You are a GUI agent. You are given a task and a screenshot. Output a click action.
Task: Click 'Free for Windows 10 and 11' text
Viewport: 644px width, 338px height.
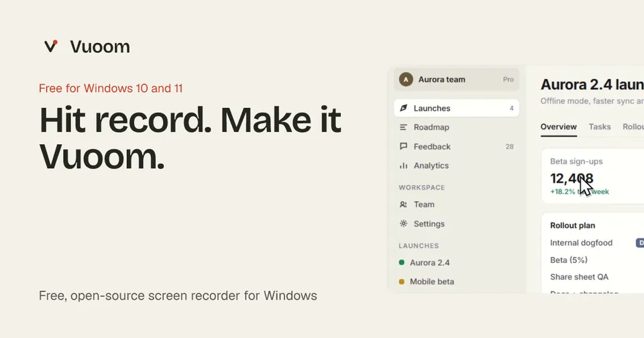(111, 89)
